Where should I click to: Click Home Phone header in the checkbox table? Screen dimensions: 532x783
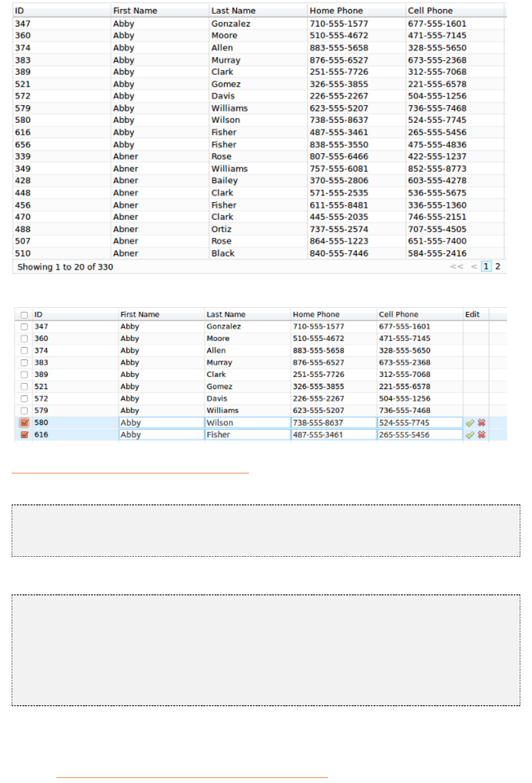[334, 315]
